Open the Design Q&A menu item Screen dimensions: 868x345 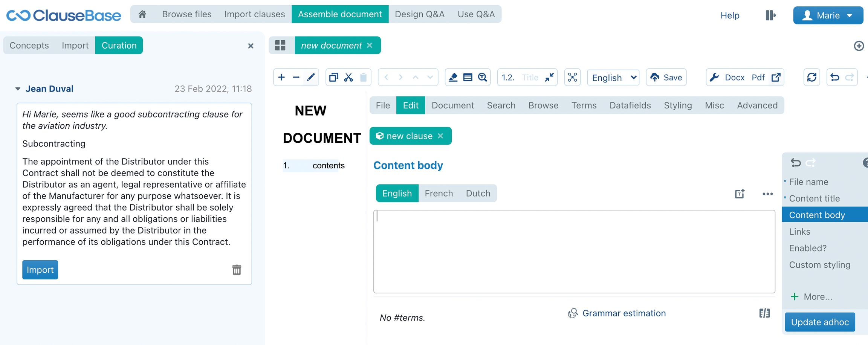(419, 14)
